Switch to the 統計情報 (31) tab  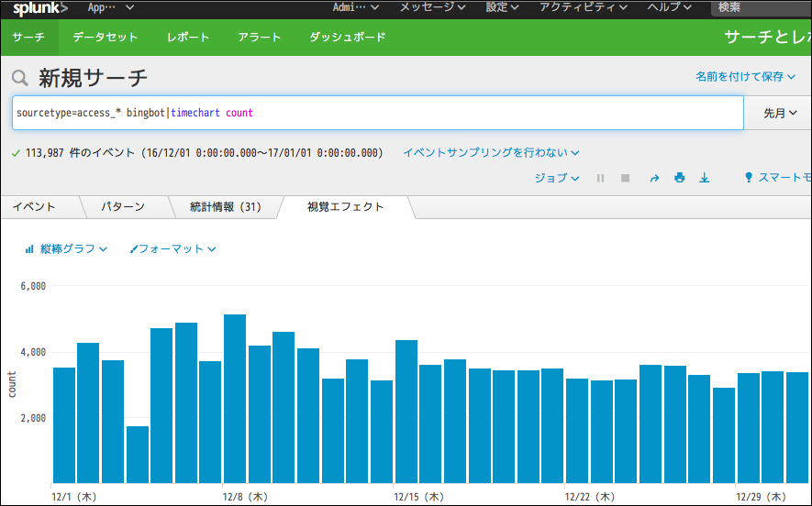coord(225,207)
